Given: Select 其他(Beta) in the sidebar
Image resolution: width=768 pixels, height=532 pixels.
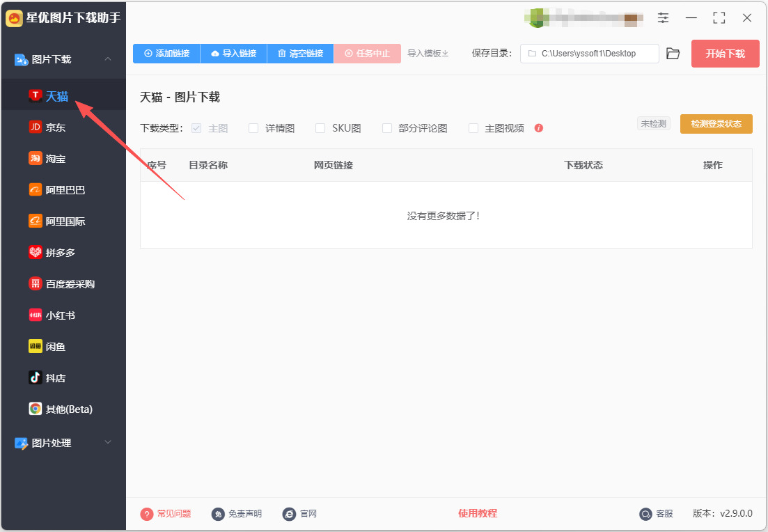Looking at the screenshot, I should click(63, 409).
